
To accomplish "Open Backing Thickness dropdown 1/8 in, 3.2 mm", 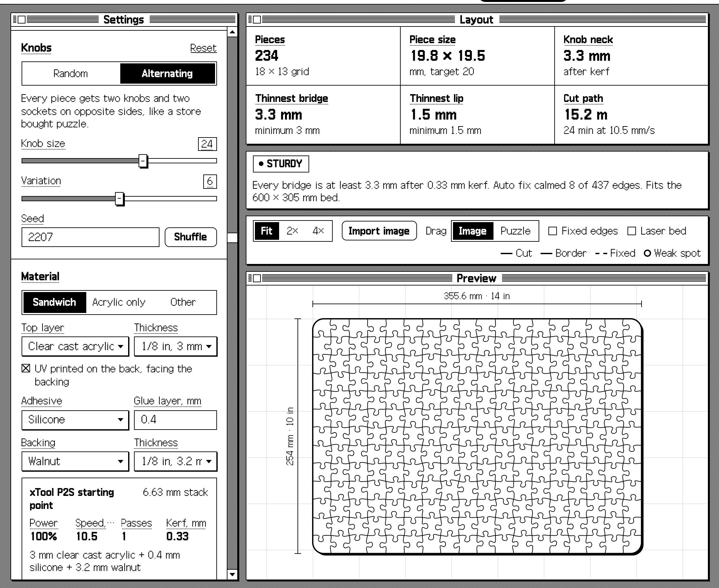I will point(176,461).
